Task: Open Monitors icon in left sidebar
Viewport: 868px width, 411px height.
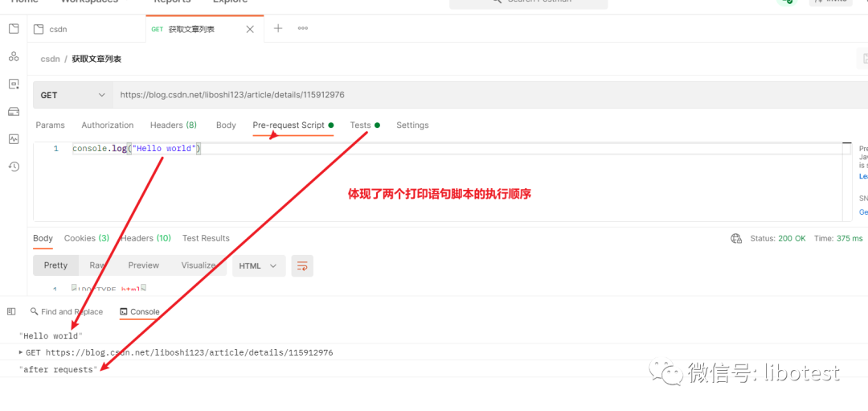Action: click(14, 139)
